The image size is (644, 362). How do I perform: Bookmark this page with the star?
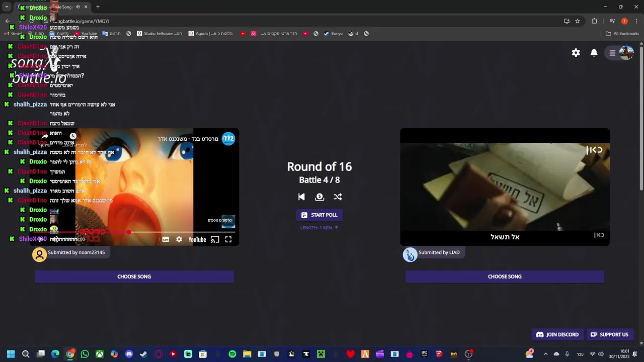click(x=578, y=21)
